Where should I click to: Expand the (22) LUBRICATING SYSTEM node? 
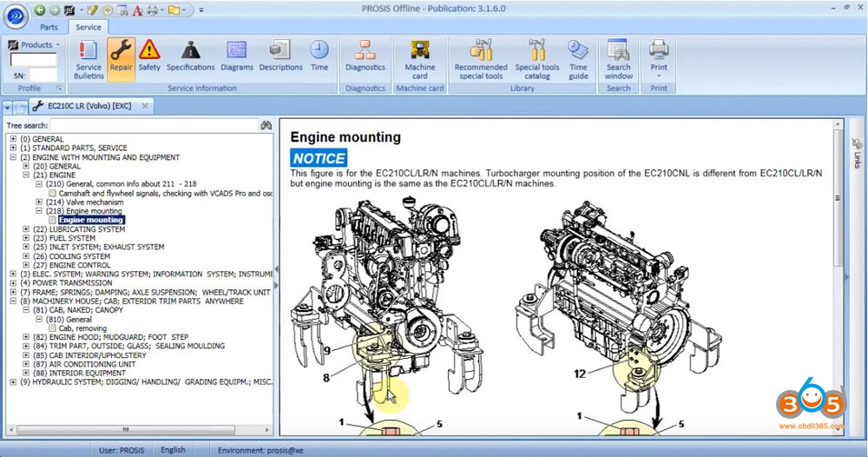[26, 229]
